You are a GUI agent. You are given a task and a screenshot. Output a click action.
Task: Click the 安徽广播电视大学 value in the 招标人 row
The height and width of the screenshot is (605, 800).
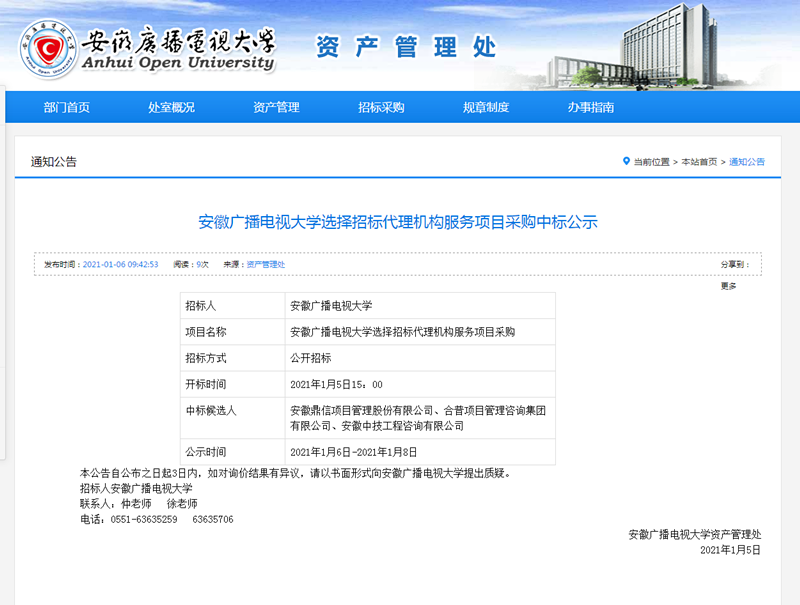420,306
